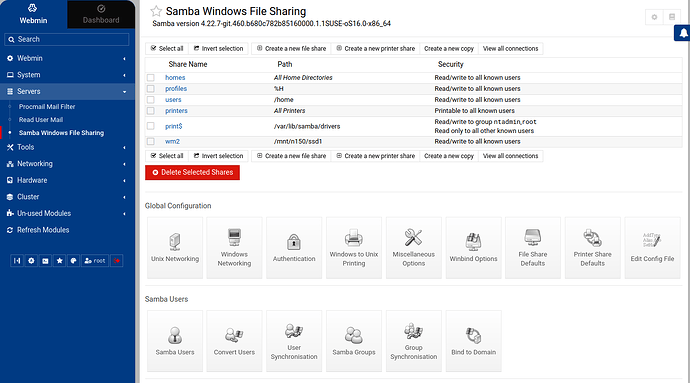
Task: Click bottom View all connections button
Action: 510,156
